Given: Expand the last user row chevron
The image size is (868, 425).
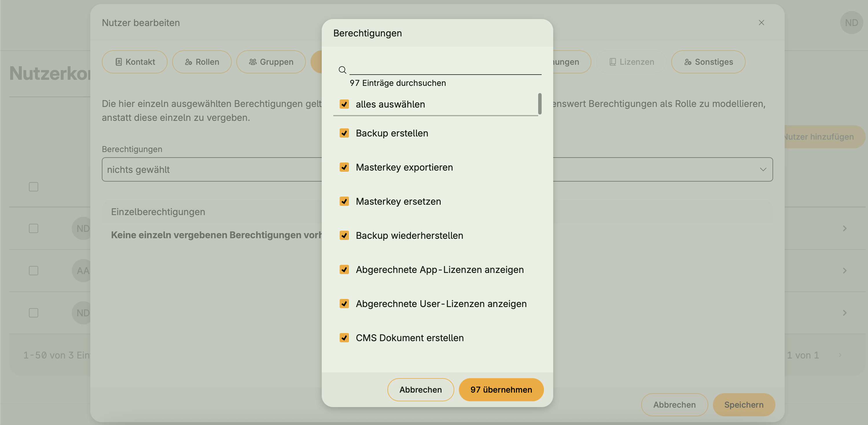Looking at the screenshot, I should tap(844, 313).
